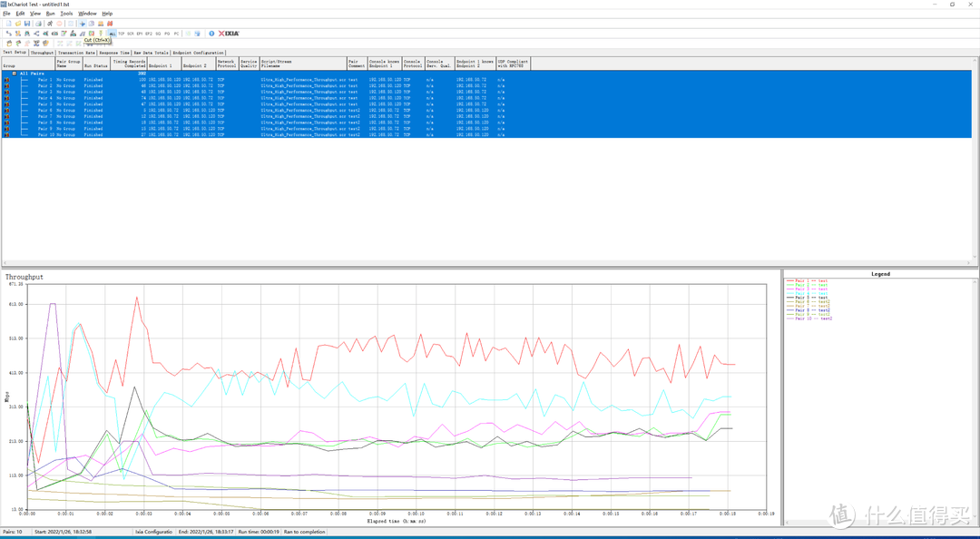This screenshot has height=539, width=980.
Task: Toggle the EP1 filter toolbar button
Action: [x=140, y=34]
